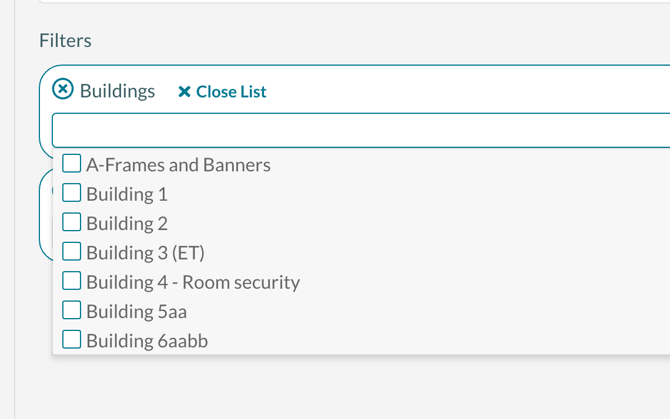Image resolution: width=670 pixels, height=419 pixels.
Task: Focus the Buildings search input field
Action: [x=360, y=130]
